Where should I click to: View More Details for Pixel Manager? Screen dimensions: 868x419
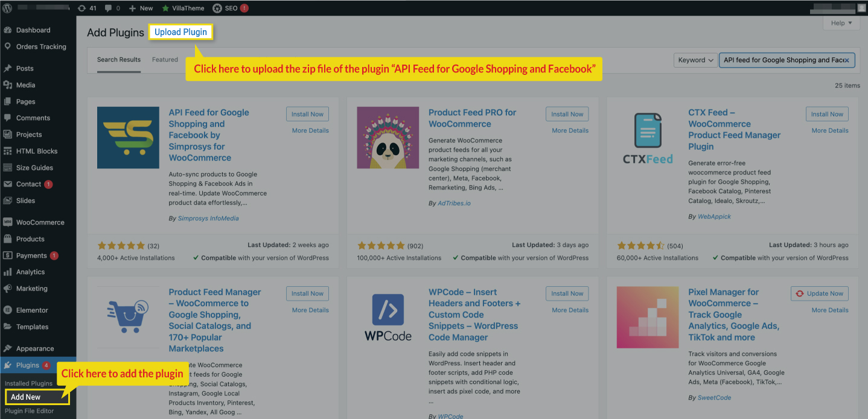[830, 310]
